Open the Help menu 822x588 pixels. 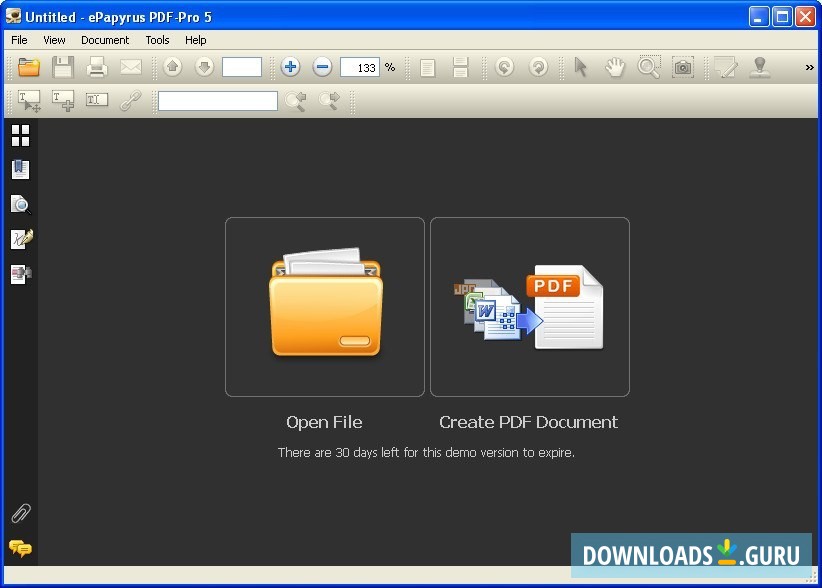tap(196, 40)
